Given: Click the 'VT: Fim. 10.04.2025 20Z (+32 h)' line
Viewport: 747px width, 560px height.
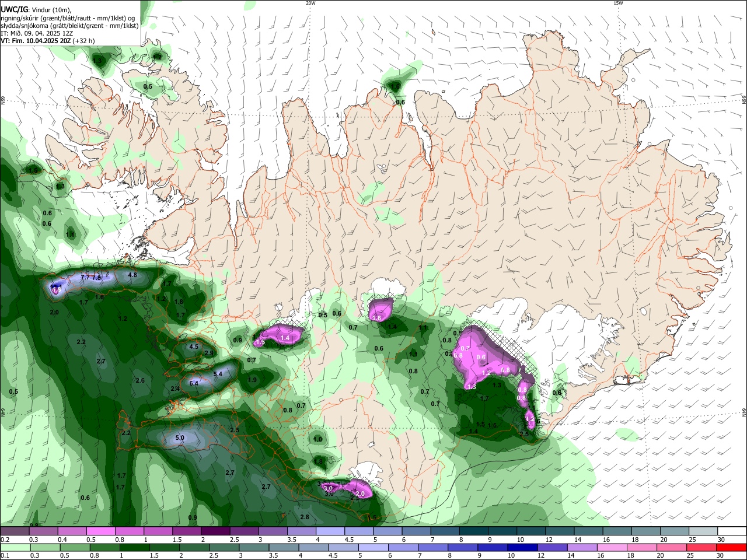Looking at the screenshot, I should pyautogui.click(x=47, y=41).
